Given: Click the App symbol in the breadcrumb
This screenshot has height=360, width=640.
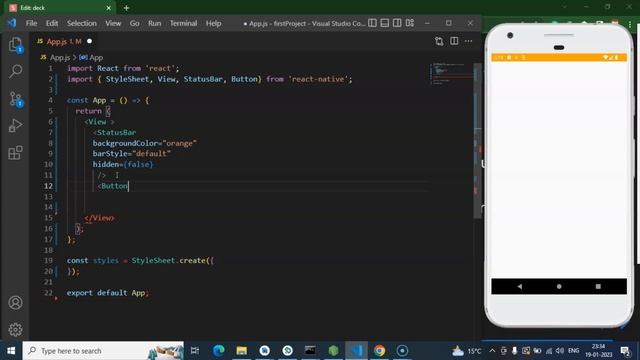Looking at the screenshot, I should click(96, 58).
